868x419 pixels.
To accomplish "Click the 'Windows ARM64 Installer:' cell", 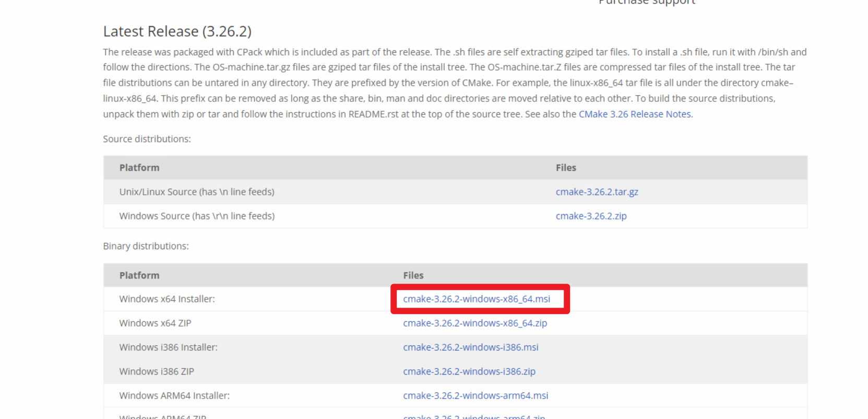I will [x=174, y=395].
